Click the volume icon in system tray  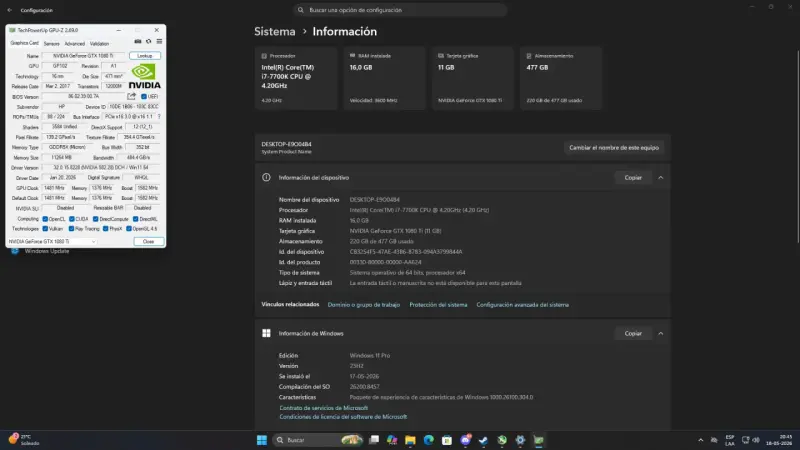(756, 440)
